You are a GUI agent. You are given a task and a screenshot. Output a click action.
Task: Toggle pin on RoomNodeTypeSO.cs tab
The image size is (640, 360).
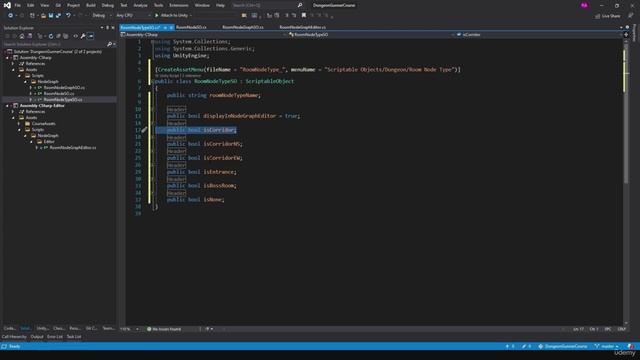[165, 27]
